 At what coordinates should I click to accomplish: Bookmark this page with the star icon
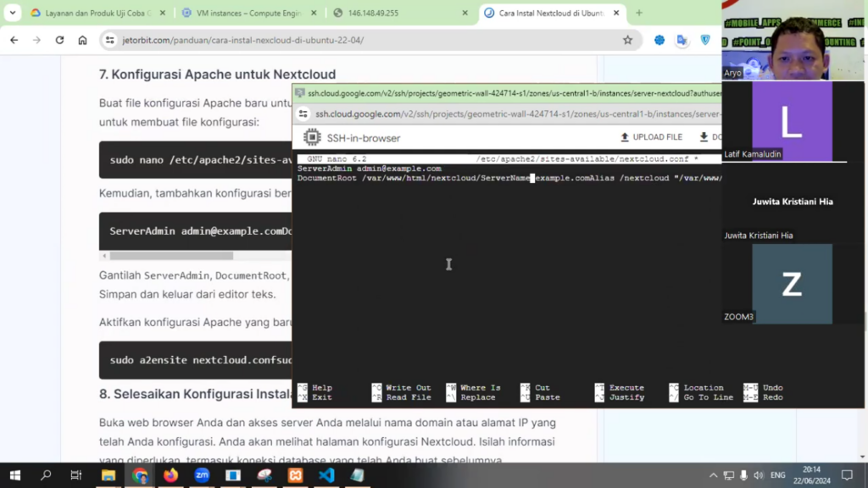[x=627, y=40]
